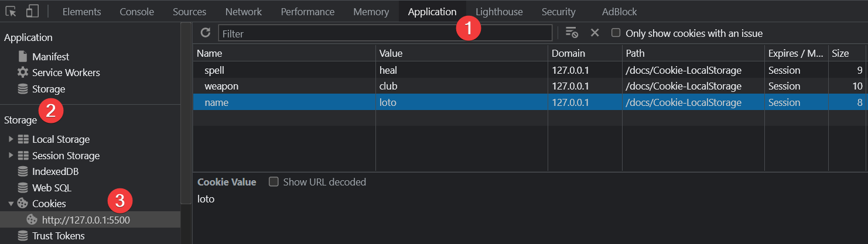Click the refresh cookies icon
868x244 pixels.
pos(205,33)
